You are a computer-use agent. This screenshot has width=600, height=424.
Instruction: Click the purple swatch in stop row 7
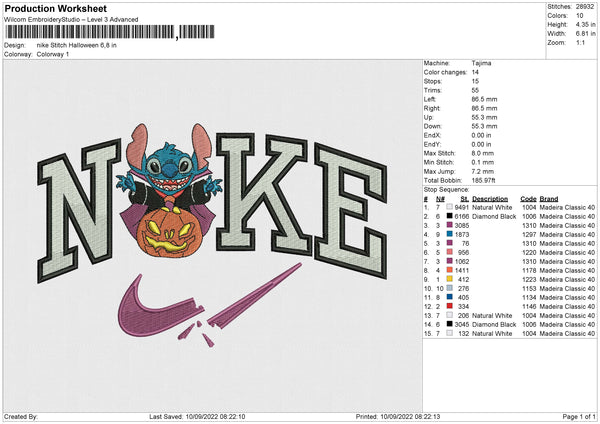[x=450, y=261]
